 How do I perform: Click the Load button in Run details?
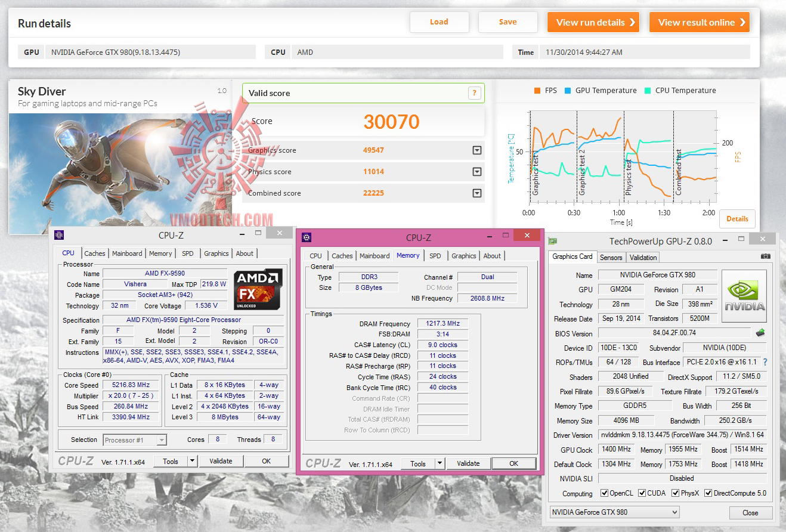coord(439,22)
